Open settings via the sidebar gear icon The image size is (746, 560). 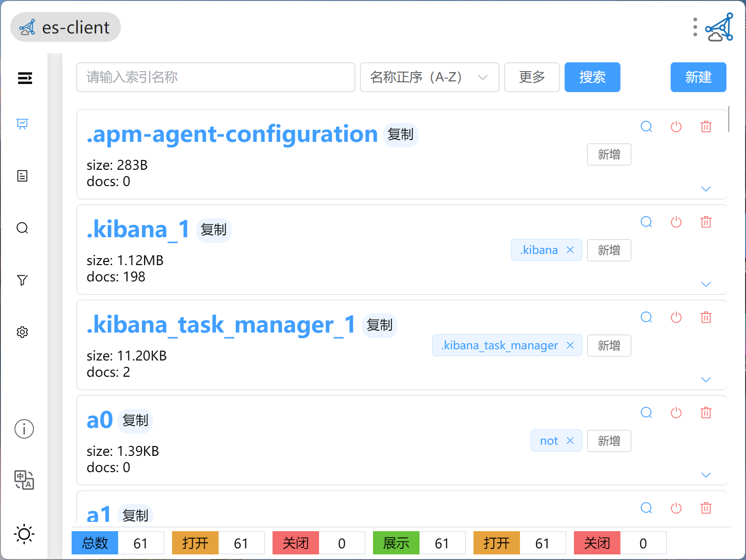tap(22, 332)
